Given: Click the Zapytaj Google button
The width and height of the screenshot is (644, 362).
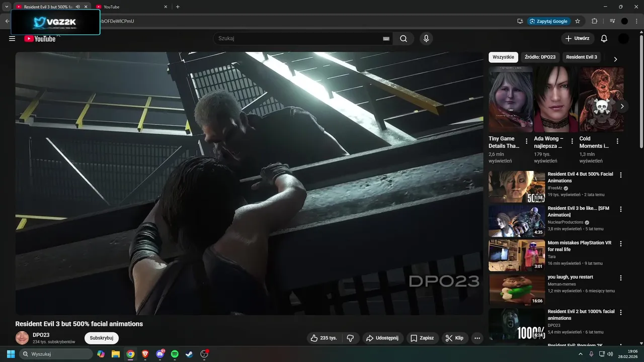Looking at the screenshot, I should (549, 21).
